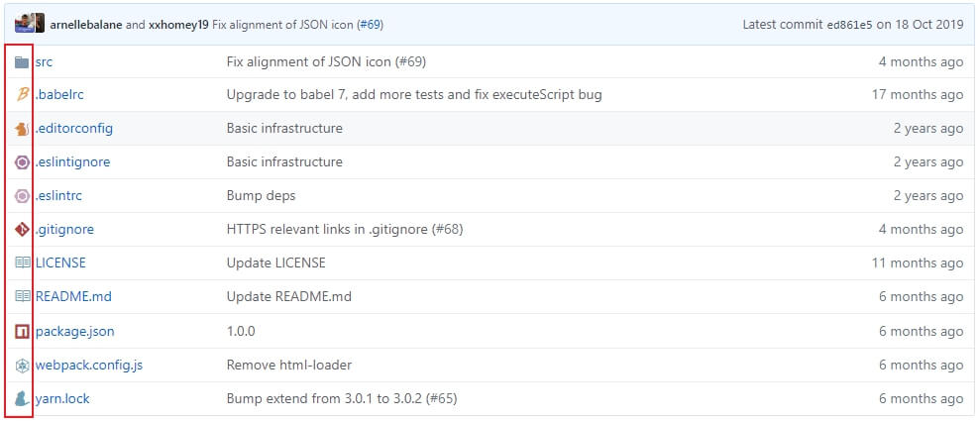Open the "Update LICENSE" commit message
The width and height of the screenshot is (980, 421).
(x=275, y=263)
